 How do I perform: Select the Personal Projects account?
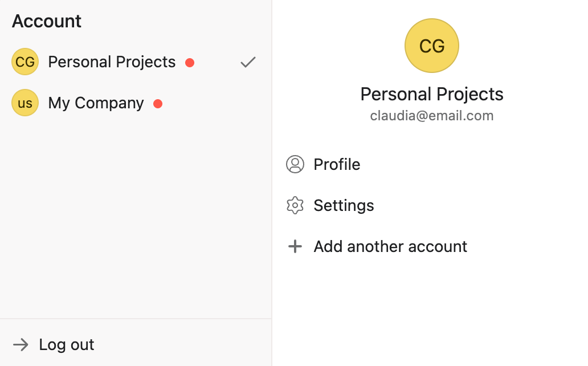112,62
